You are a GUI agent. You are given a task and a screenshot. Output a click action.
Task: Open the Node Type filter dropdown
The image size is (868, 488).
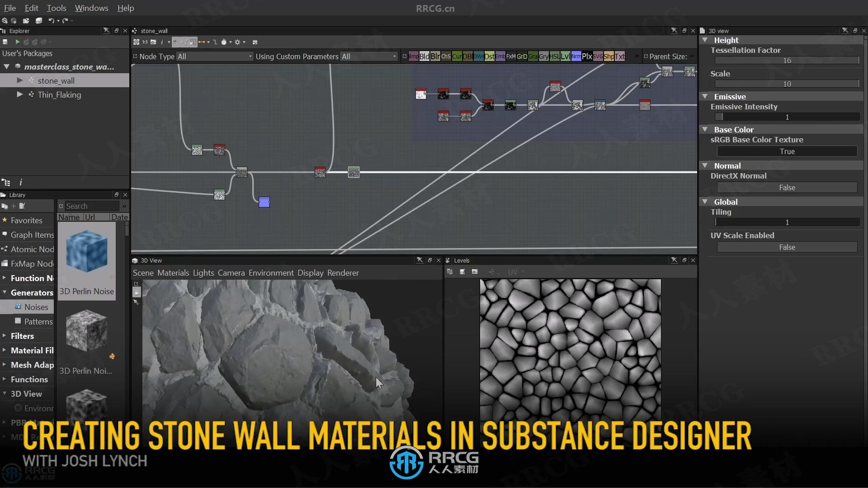[214, 56]
